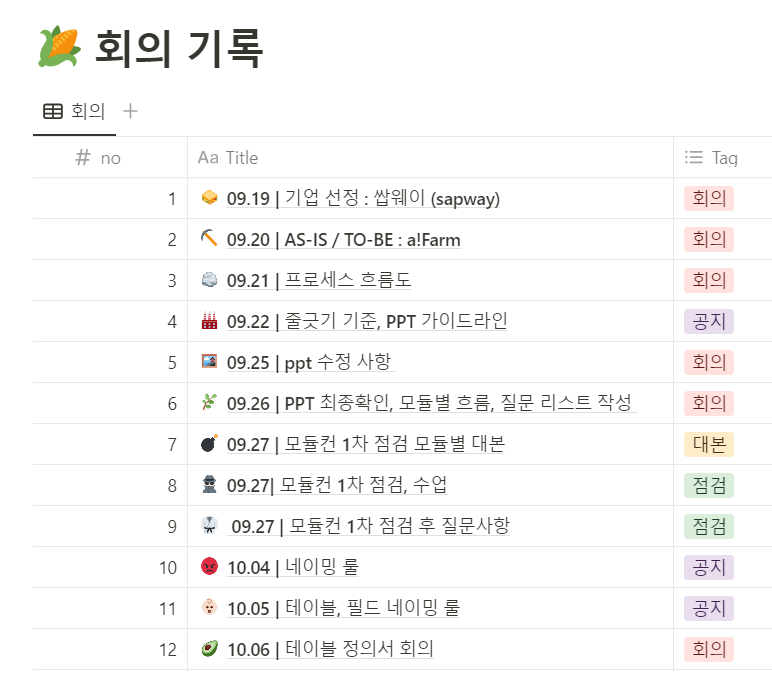Open the page 09.21 | 프로세스 흐름도
The height and width of the screenshot is (680, 772).
click(319, 280)
